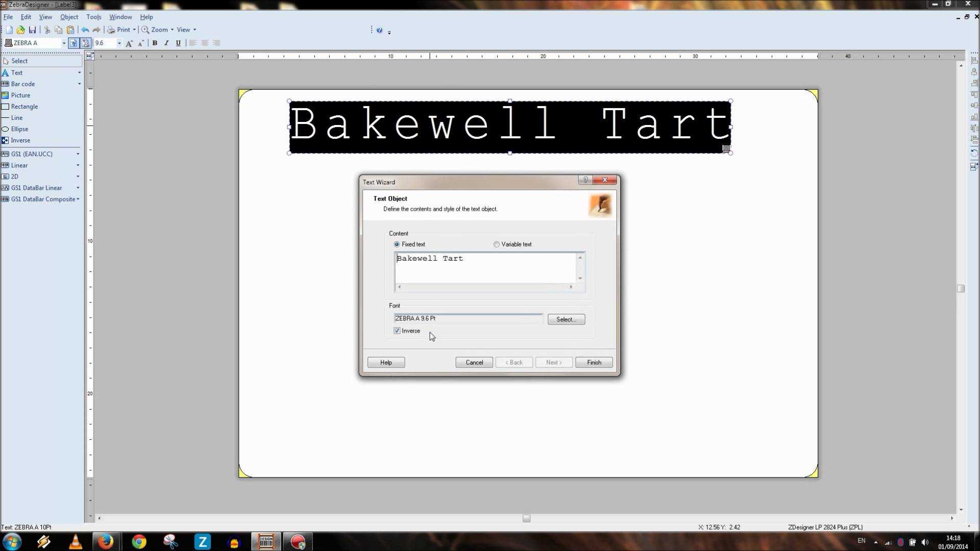Viewport: 980px width, 551px height.
Task: Expand the 2D barcode list arrow
Action: coord(78,177)
